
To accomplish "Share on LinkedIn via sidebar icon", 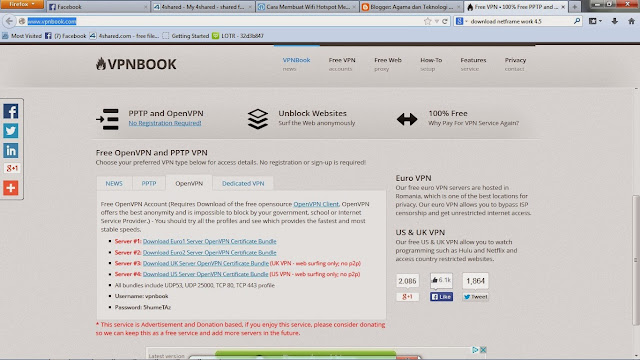I will (11, 150).
